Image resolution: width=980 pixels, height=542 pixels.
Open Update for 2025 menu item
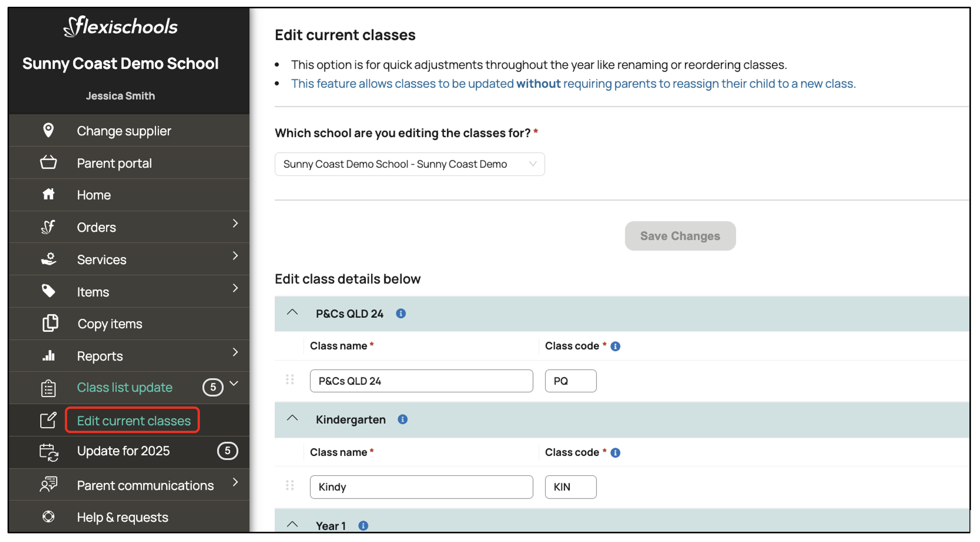point(123,451)
